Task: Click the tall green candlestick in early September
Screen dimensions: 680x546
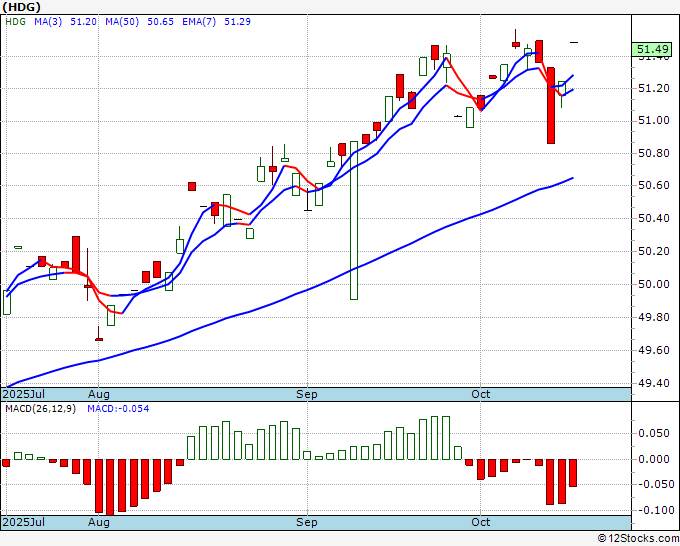Action: point(354,220)
